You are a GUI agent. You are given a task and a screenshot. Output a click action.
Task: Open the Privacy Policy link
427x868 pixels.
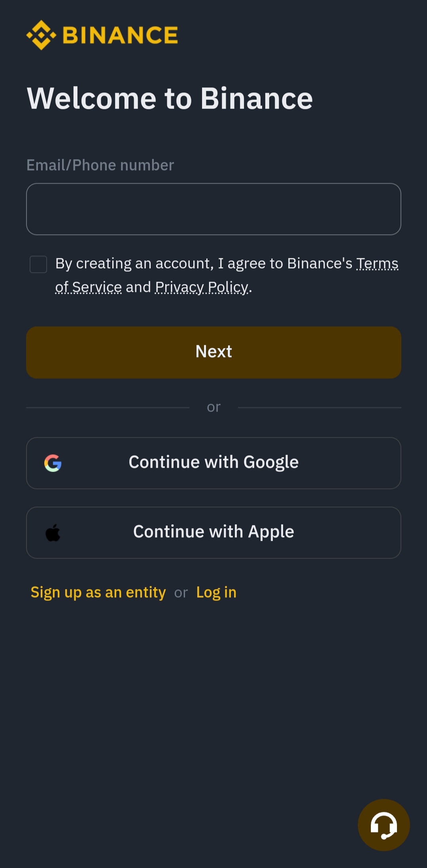click(202, 287)
